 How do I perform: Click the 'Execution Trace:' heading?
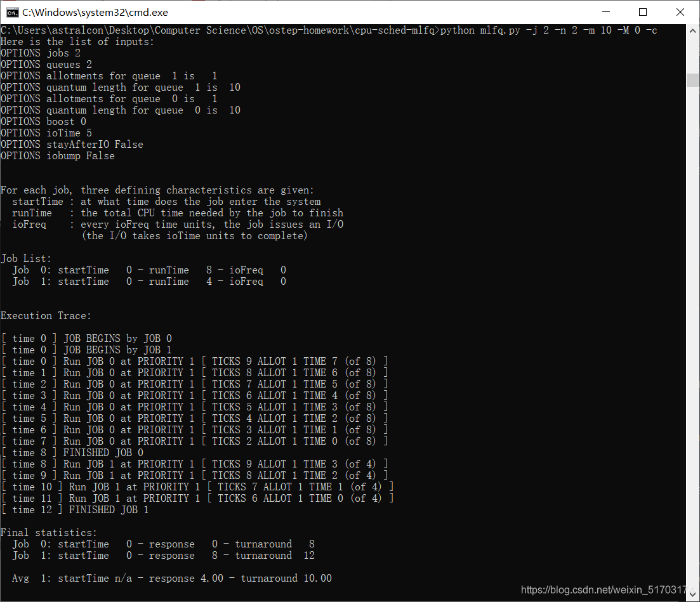[x=46, y=316]
